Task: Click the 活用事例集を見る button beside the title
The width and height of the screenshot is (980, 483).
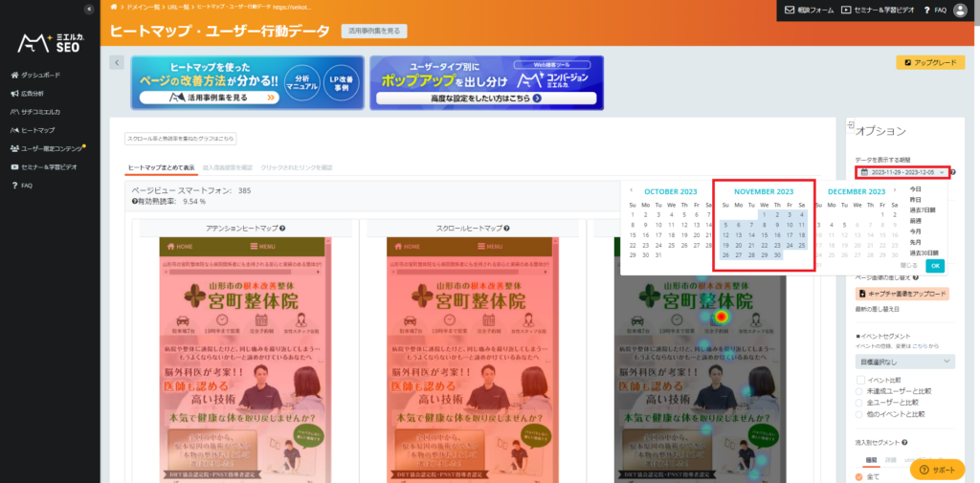Action: [x=374, y=31]
